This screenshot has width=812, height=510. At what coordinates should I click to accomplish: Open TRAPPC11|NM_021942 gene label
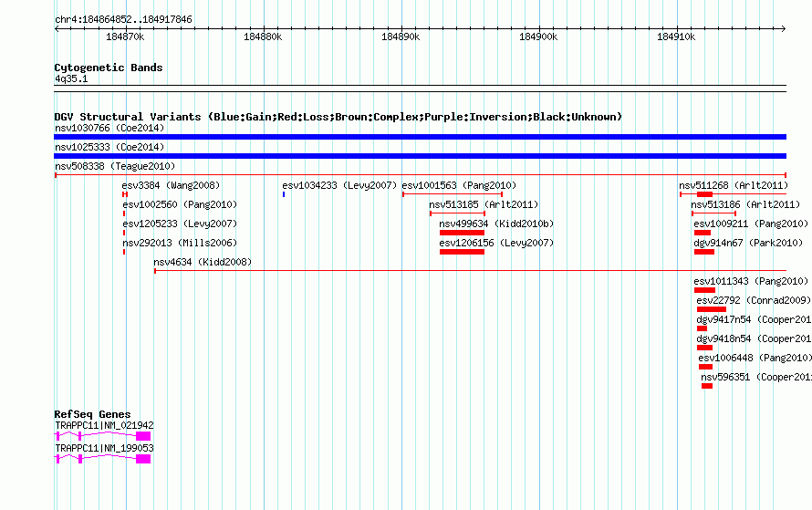click(x=104, y=425)
